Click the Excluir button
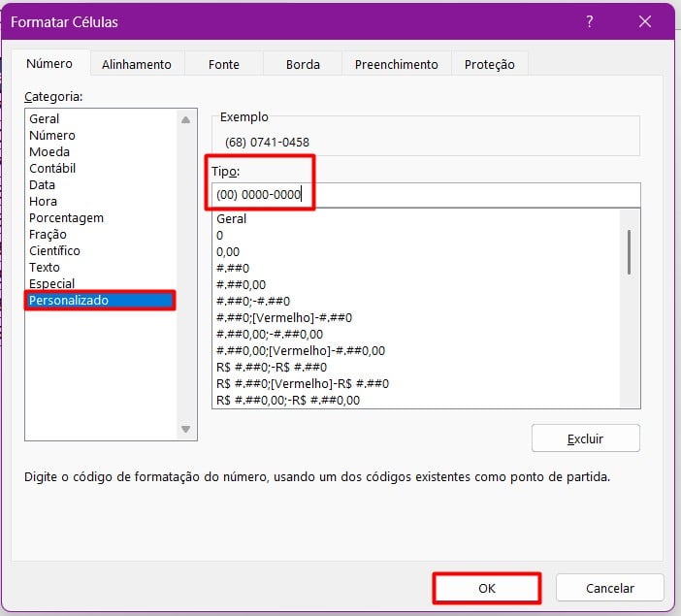The width and height of the screenshot is (681, 616). pyautogui.click(x=586, y=438)
